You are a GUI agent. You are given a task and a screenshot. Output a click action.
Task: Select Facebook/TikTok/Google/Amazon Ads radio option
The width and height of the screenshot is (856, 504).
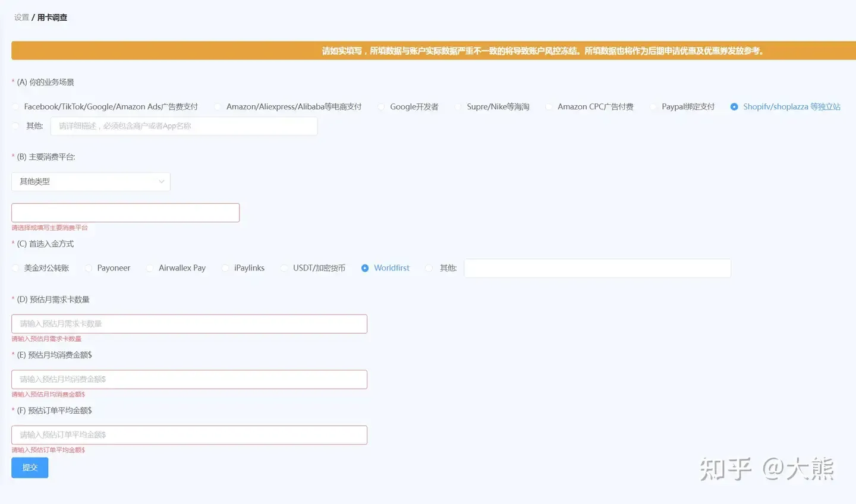coord(15,107)
